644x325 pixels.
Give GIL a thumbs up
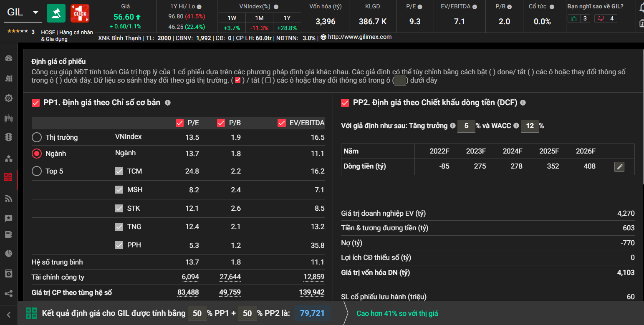574,18
